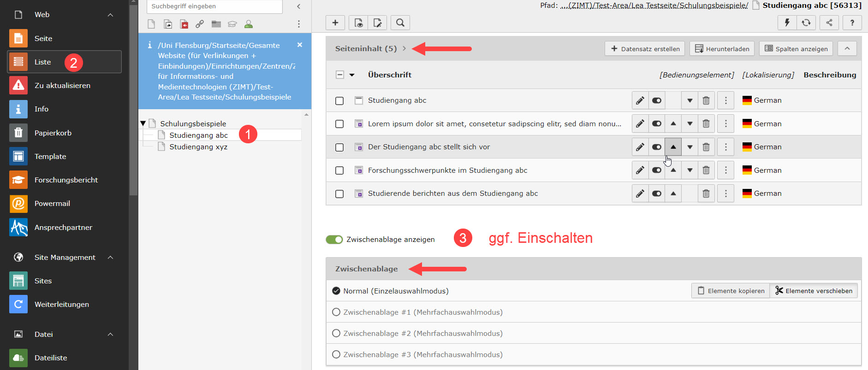The height and width of the screenshot is (370, 868).
Task: Select Zwischenablage #2 radio option
Action: (x=336, y=333)
